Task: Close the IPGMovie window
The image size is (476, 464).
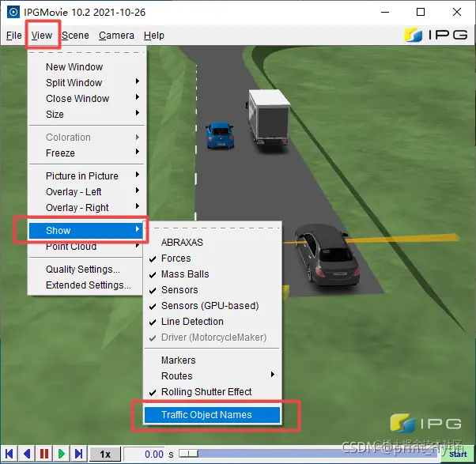Action: point(456,12)
